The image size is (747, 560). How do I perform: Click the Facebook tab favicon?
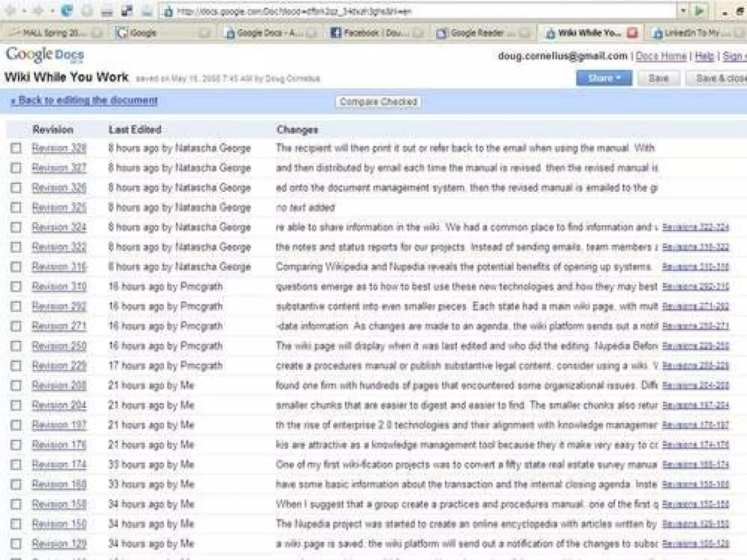(x=335, y=33)
